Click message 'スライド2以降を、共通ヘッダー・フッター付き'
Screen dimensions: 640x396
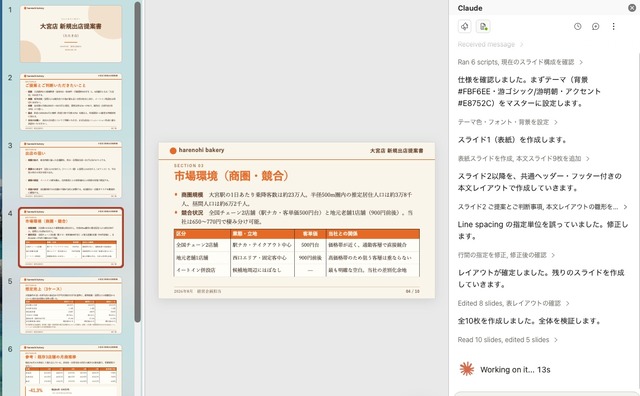click(x=540, y=182)
